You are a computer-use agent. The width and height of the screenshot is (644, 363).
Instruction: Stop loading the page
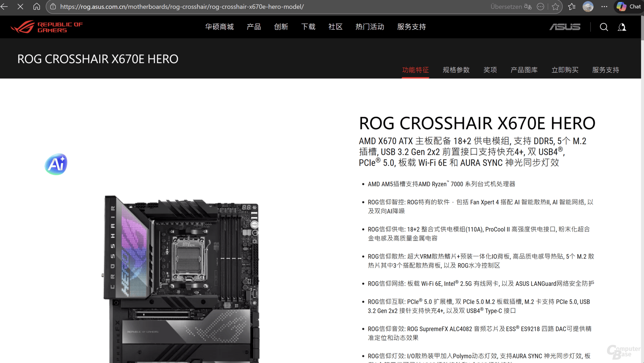point(20,6)
